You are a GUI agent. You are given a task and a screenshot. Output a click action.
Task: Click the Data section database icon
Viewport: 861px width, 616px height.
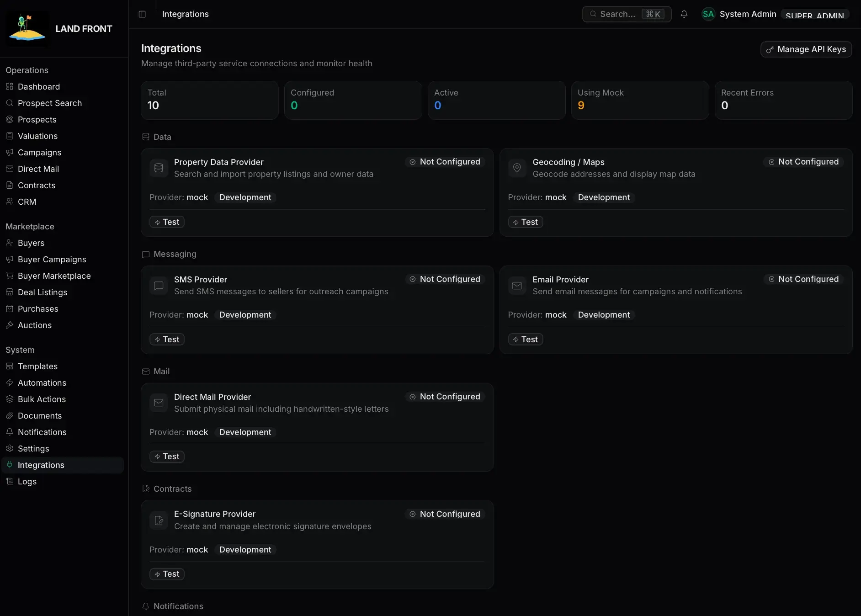point(146,137)
